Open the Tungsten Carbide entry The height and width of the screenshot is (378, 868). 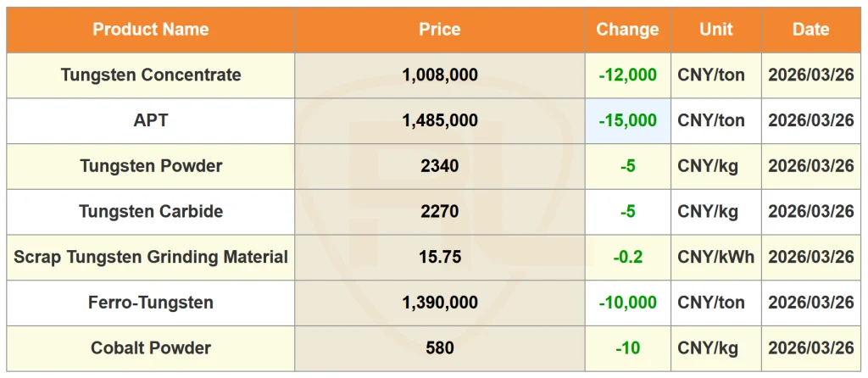pyautogui.click(x=151, y=211)
